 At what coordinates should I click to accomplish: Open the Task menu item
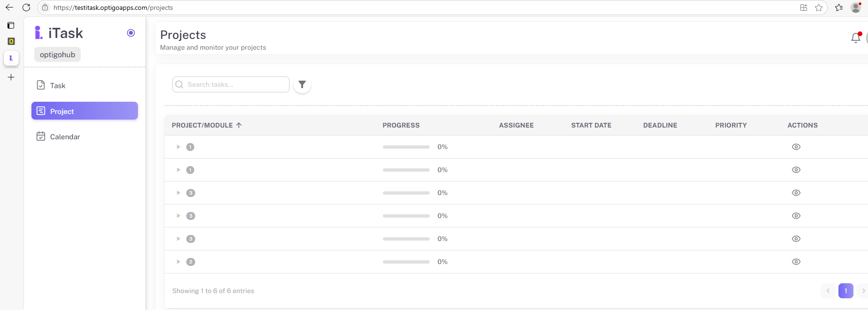(x=58, y=85)
